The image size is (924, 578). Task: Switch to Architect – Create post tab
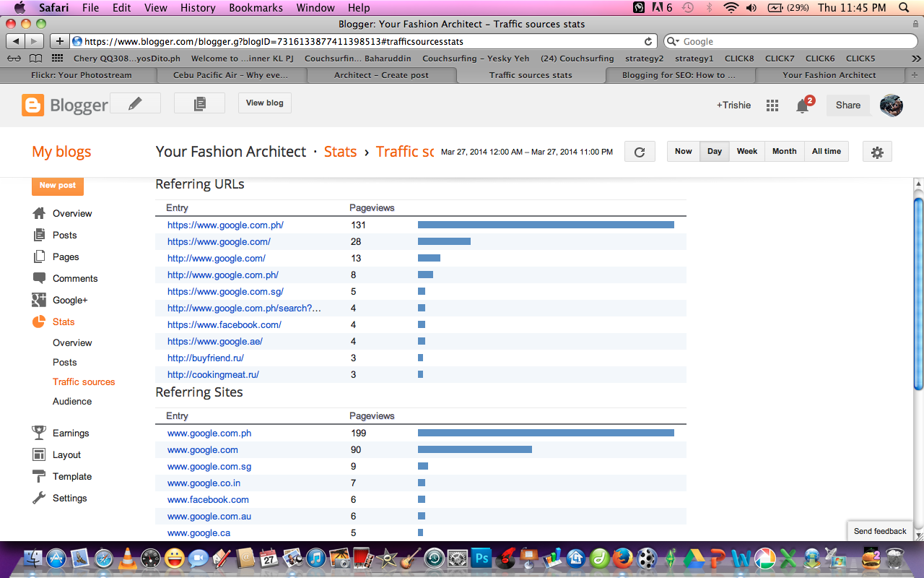tap(381, 75)
